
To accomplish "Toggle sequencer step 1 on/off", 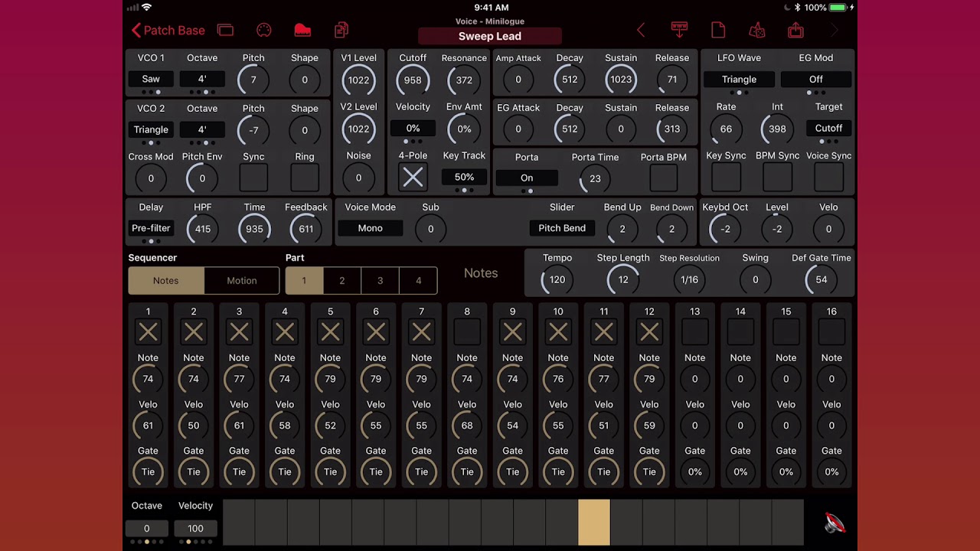I will [148, 332].
